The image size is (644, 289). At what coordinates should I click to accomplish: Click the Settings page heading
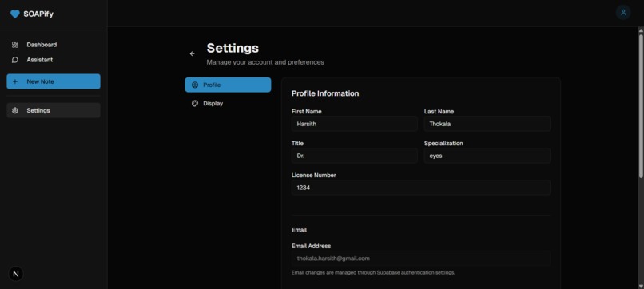[233, 48]
